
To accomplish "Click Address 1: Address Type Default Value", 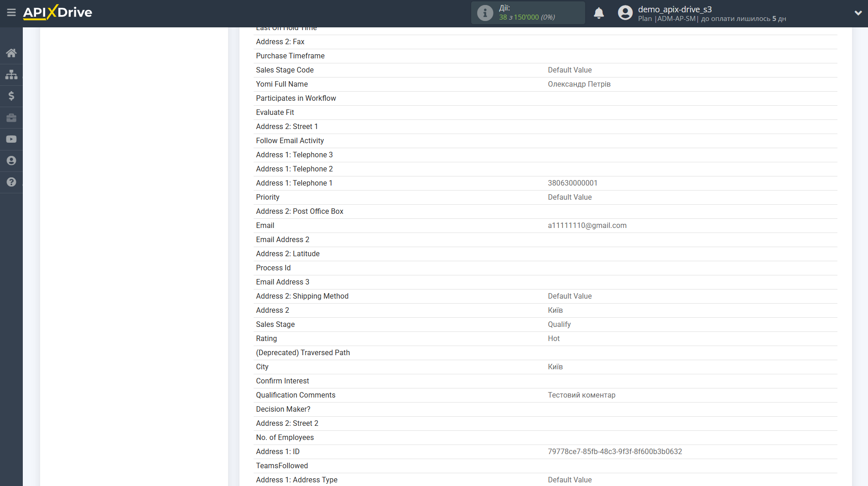I will 570,480.
